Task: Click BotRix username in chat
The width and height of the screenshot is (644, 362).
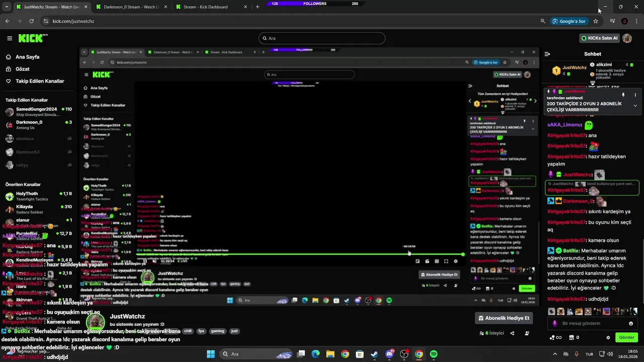Action: [x=571, y=251]
